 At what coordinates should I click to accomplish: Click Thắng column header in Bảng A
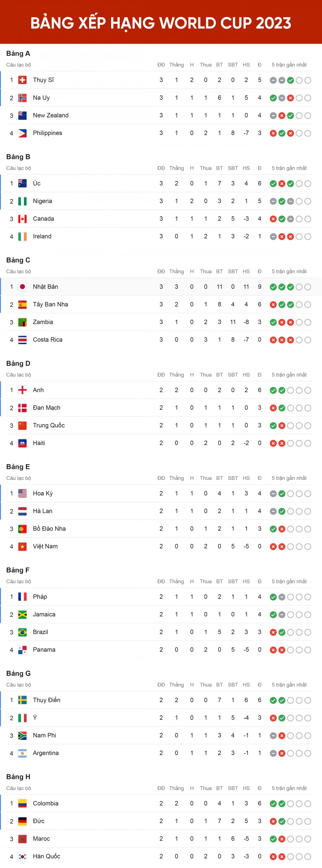coord(176,65)
